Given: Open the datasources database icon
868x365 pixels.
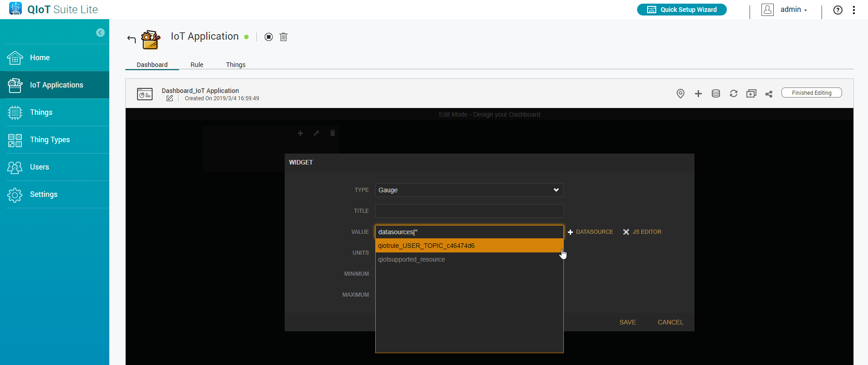Looking at the screenshot, I should pyautogui.click(x=716, y=93).
